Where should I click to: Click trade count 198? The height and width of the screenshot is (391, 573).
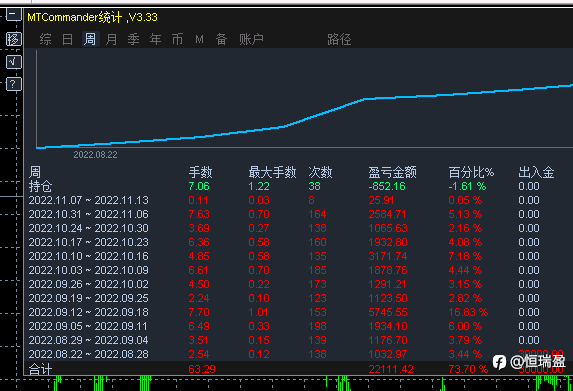click(x=317, y=326)
